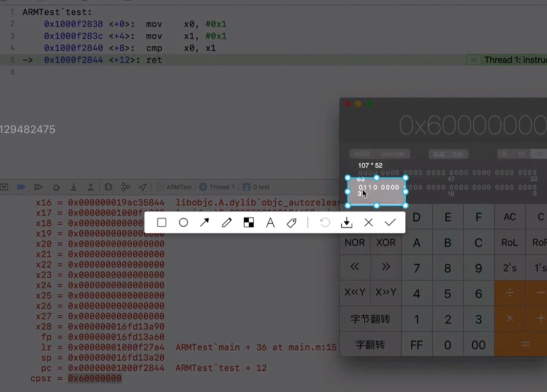Viewport: 547px width, 392px height.
Task: Activate the text annotation tool
Action: point(270,223)
